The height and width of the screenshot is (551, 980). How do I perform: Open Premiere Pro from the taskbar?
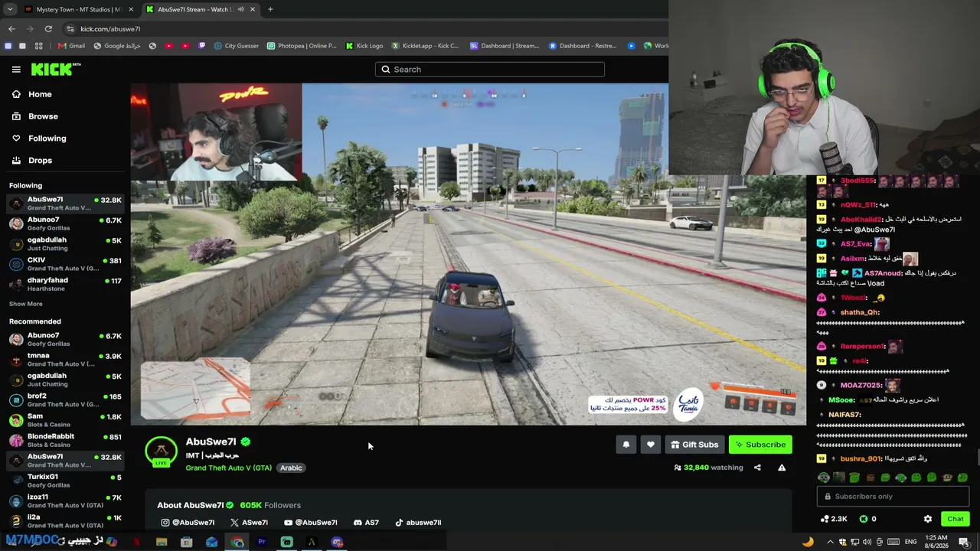(262, 542)
